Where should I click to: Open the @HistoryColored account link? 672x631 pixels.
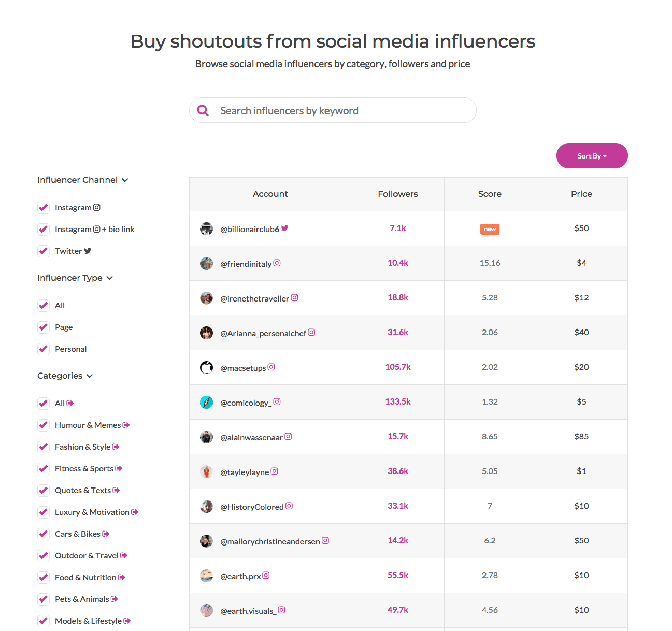(x=252, y=507)
